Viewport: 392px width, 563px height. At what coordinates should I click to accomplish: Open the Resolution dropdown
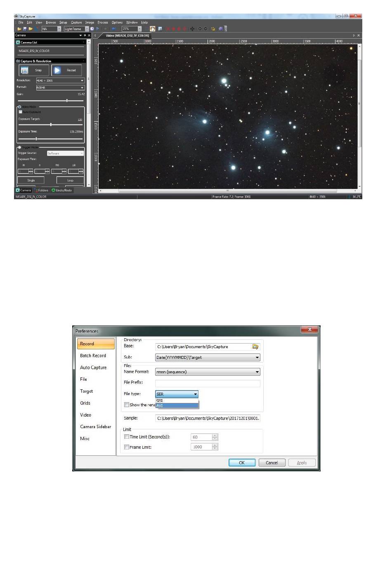tap(60, 80)
